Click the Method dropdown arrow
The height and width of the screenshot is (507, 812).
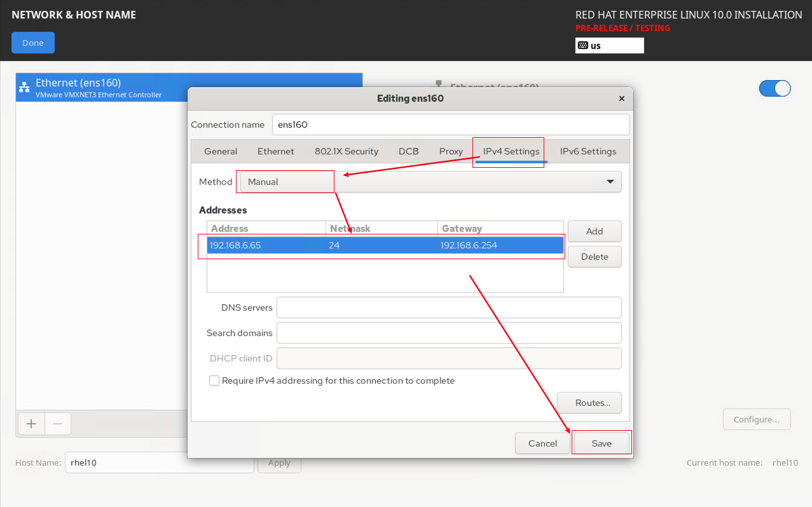(x=610, y=182)
